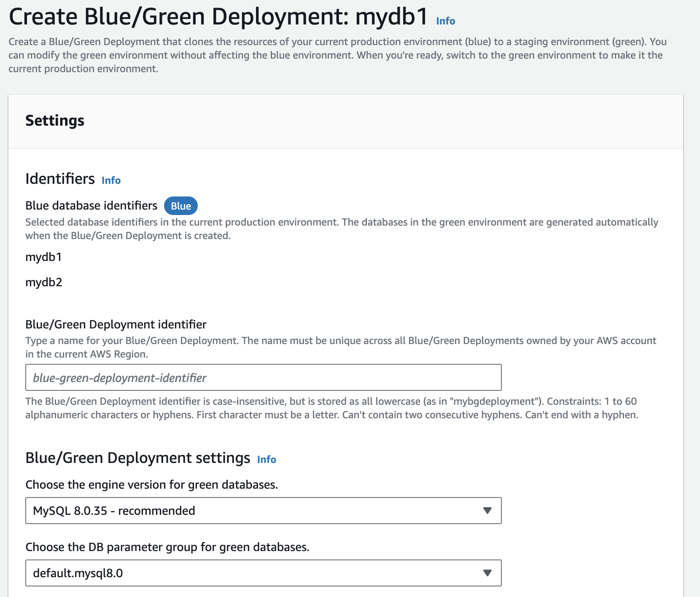The image size is (700, 597).
Task: Click Info next to the Identifiers heading
Action: pyautogui.click(x=111, y=180)
